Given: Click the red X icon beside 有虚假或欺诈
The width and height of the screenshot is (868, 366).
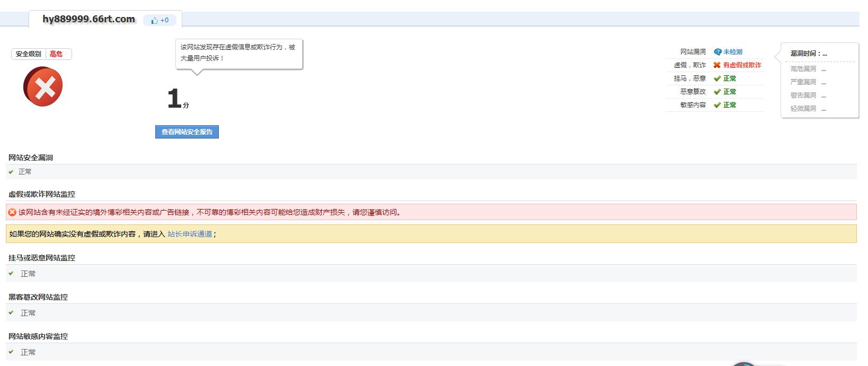Looking at the screenshot, I should pyautogui.click(x=717, y=65).
